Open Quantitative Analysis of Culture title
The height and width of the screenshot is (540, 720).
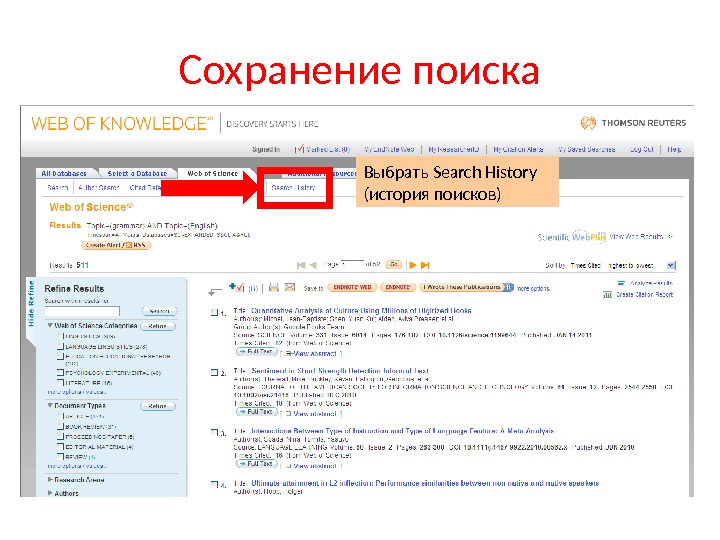click(x=361, y=310)
